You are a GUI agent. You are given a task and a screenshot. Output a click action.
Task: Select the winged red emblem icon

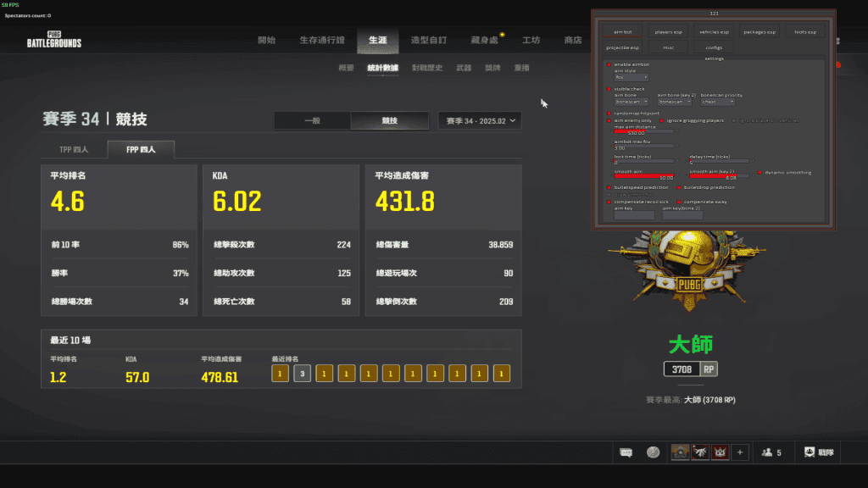coord(700,452)
